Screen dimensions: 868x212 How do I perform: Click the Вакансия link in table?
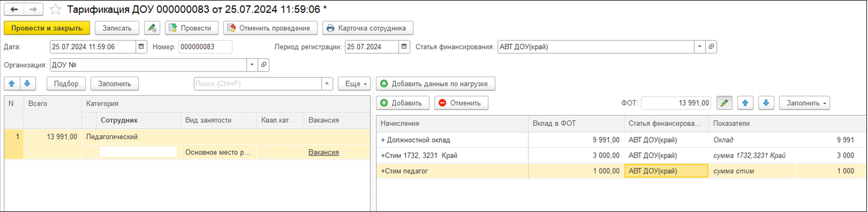323,152
